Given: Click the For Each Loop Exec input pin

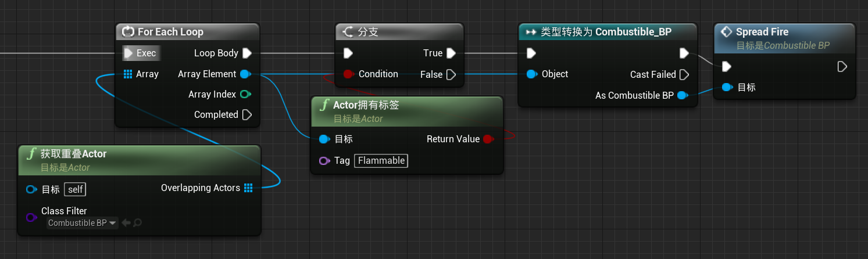Looking at the screenshot, I should tap(130, 53).
